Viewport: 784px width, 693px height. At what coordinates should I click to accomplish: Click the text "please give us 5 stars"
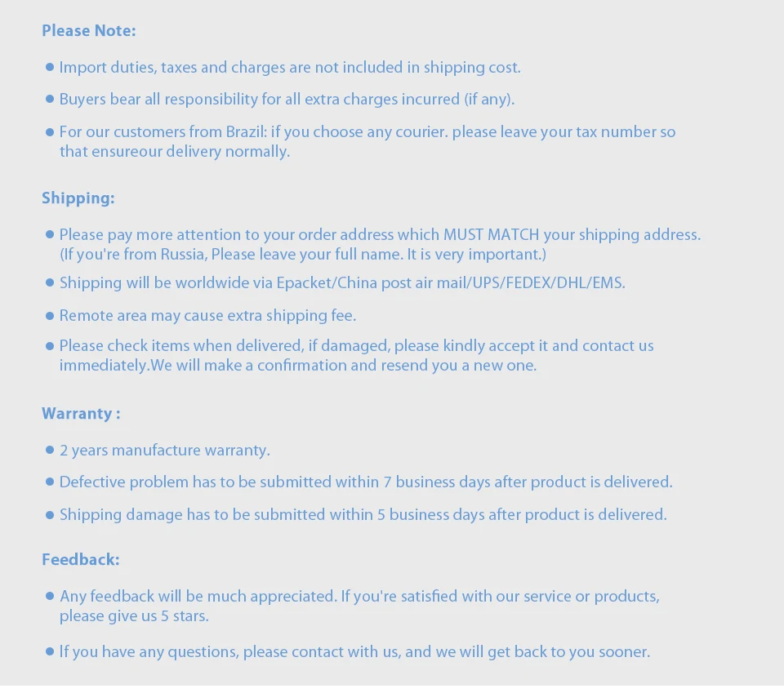tap(134, 616)
